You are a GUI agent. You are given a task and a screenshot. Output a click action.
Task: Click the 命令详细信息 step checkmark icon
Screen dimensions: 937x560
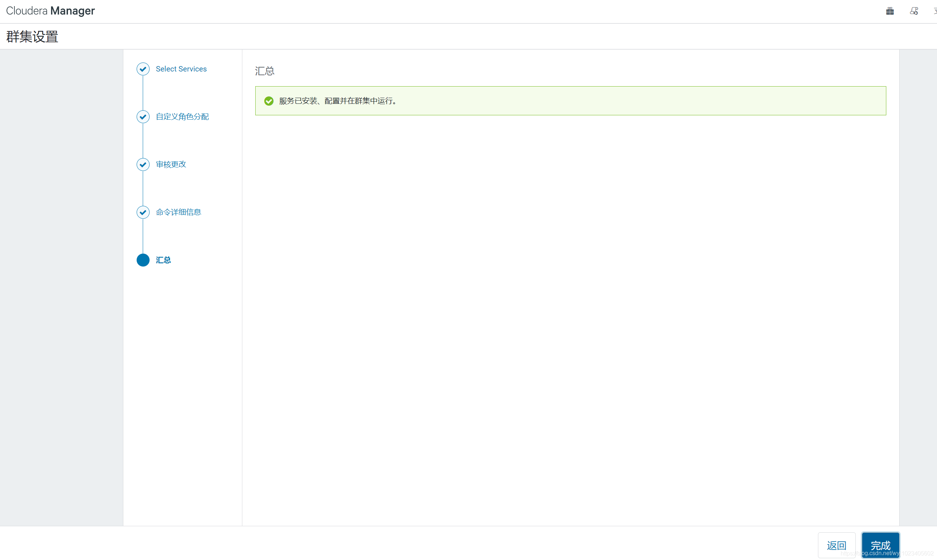coord(143,212)
